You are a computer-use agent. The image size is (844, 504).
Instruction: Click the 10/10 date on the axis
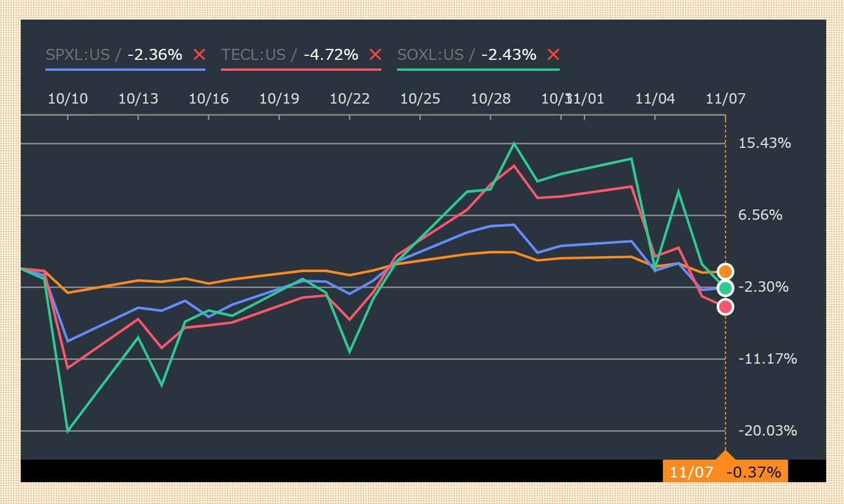(68, 99)
